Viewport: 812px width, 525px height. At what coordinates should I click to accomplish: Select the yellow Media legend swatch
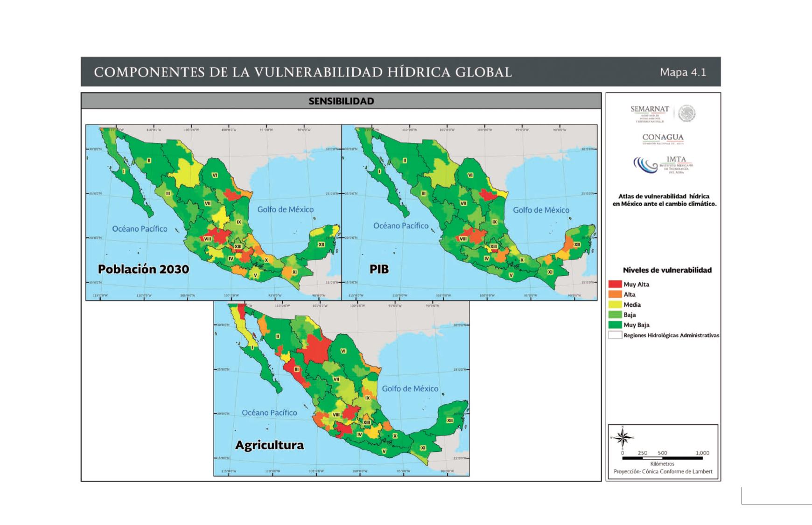tap(615, 305)
